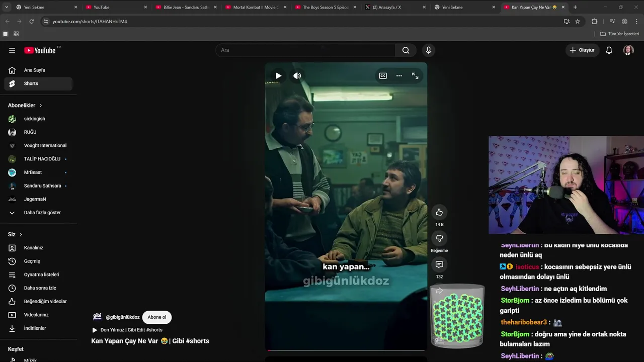Start voice search with microphone icon
Screen dimensions: 644x362
(429, 50)
